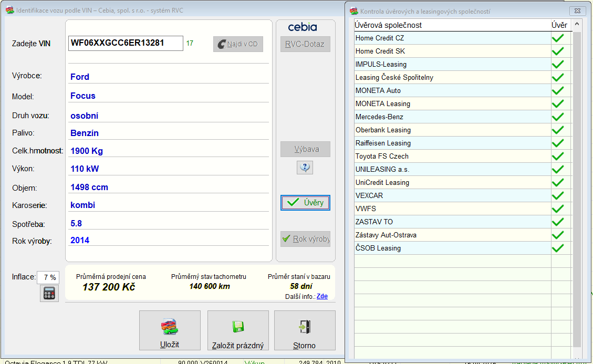Screen dimensions: 593x364
Task: Select the UNILEASING a.s. row
Action: click(x=463, y=169)
